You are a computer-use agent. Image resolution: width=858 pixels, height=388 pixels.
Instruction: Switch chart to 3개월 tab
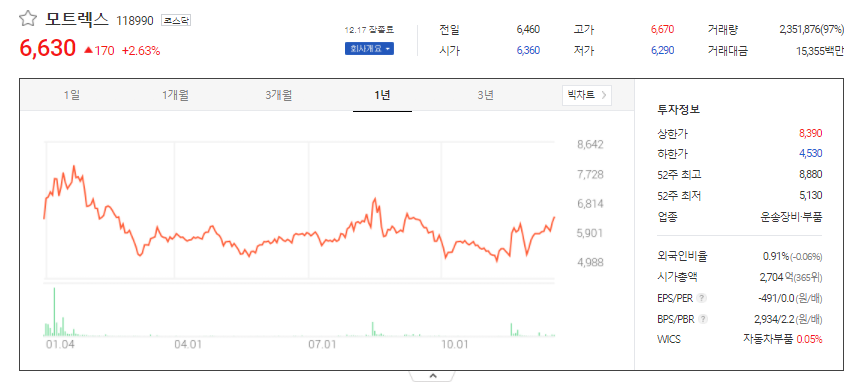tap(279, 95)
